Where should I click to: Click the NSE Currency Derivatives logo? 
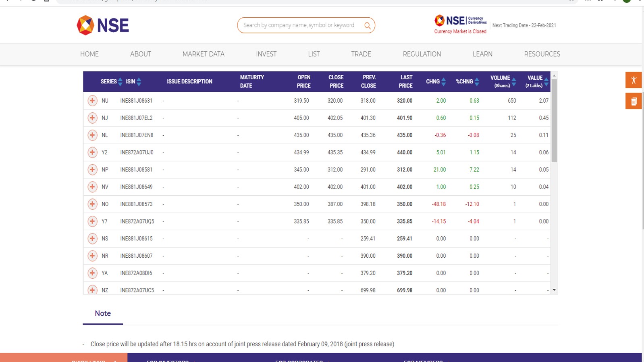(x=460, y=20)
